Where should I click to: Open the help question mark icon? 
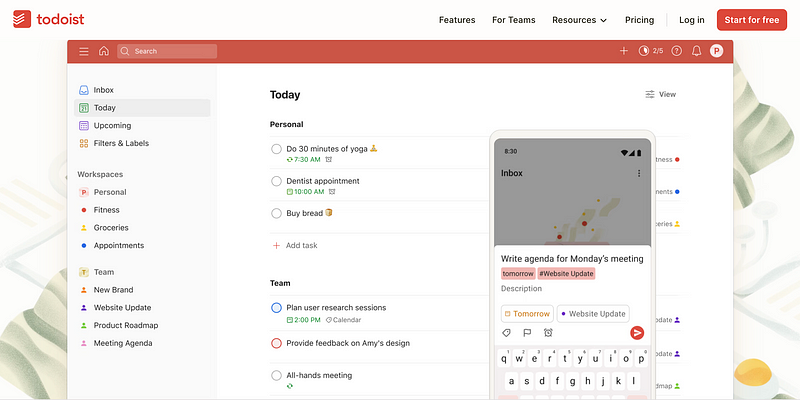(677, 51)
